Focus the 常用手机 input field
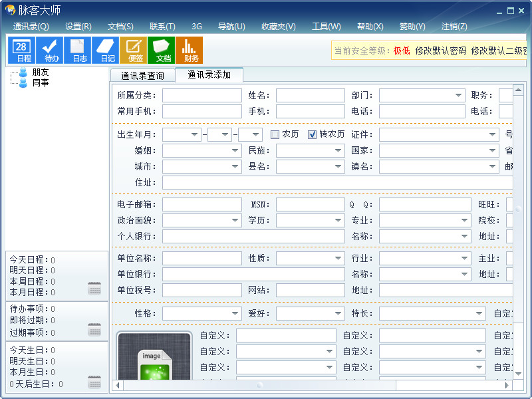This screenshot has width=532, height=399. [202, 111]
